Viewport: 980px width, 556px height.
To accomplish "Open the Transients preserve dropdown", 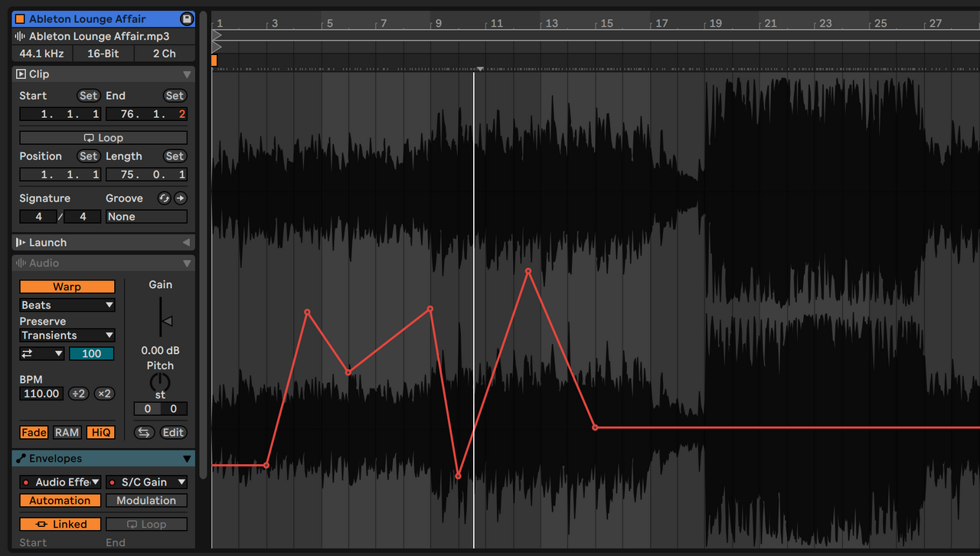I will (67, 335).
